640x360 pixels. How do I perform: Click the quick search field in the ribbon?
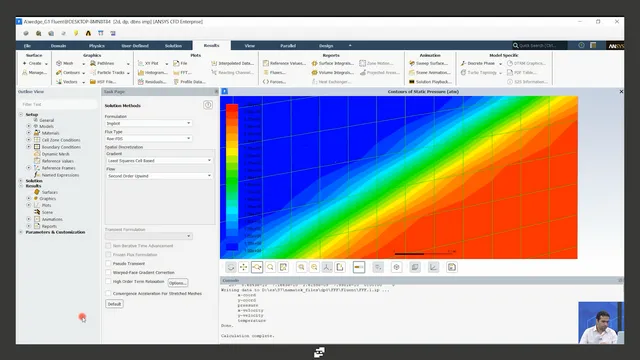click(540, 45)
